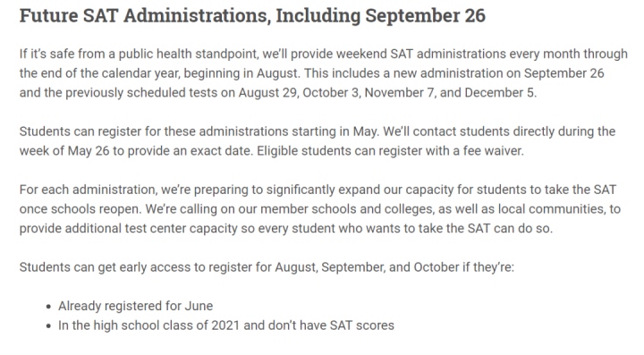
Task: Click the bullet 'Already registered for June'
Action: tap(136, 306)
